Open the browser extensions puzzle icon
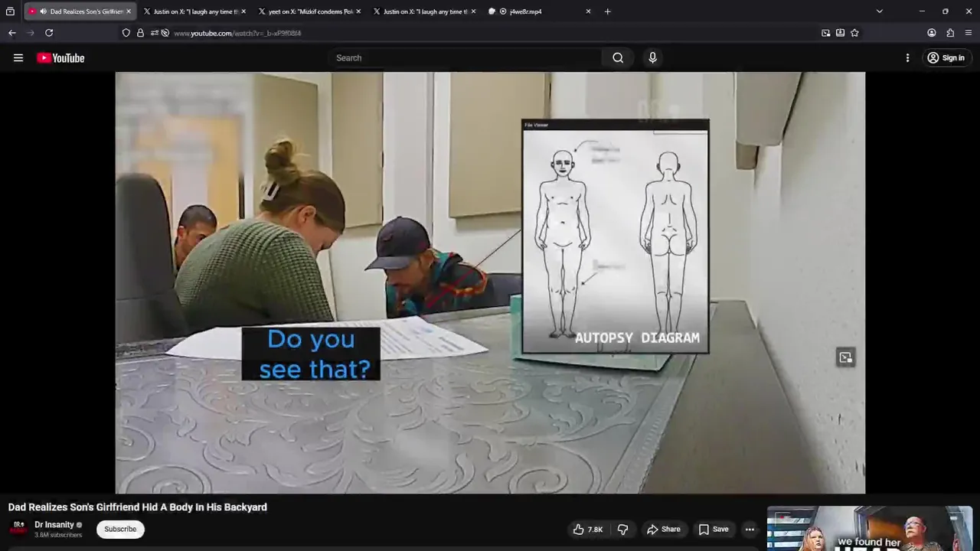Image resolution: width=980 pixels, height=551 pixels. click(x=950, y=33)
